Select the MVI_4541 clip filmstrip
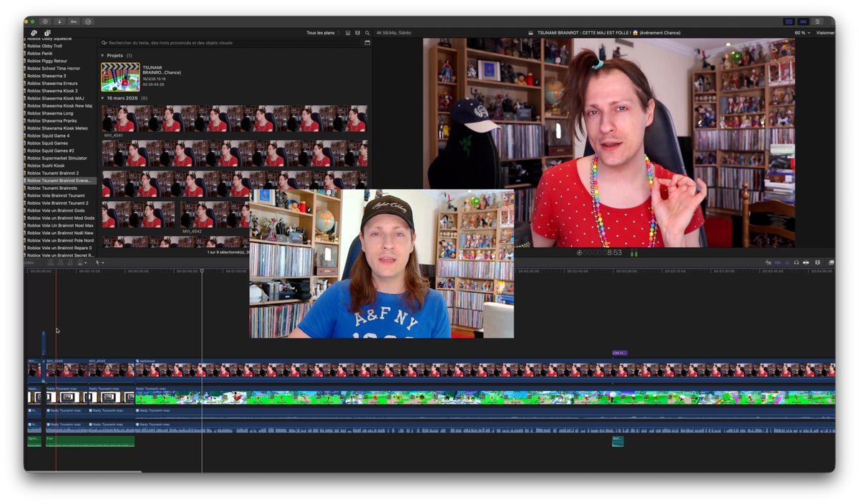Image resolution: width=859 pixels, height=504 pixels. tap(234, 119)
